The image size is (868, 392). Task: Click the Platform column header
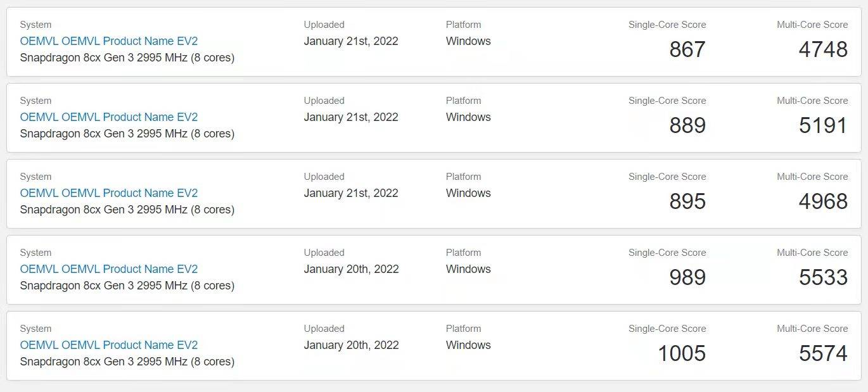coord(463,24)
